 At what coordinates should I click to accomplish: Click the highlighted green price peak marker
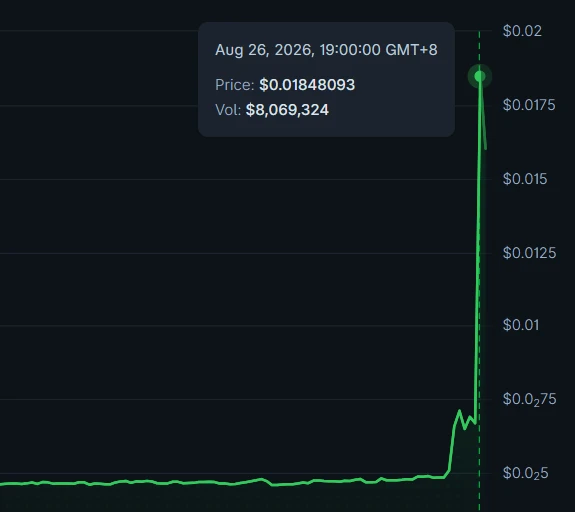coord(479,76)
